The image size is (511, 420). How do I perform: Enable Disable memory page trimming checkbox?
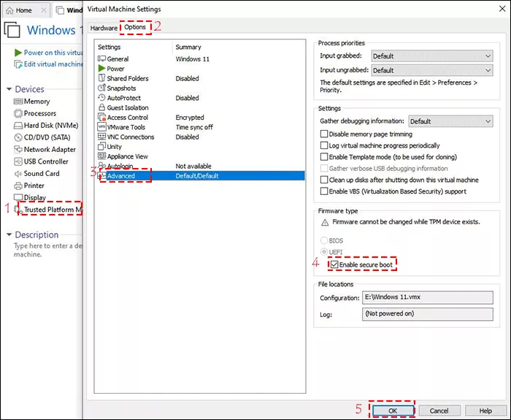pos(324,134)
